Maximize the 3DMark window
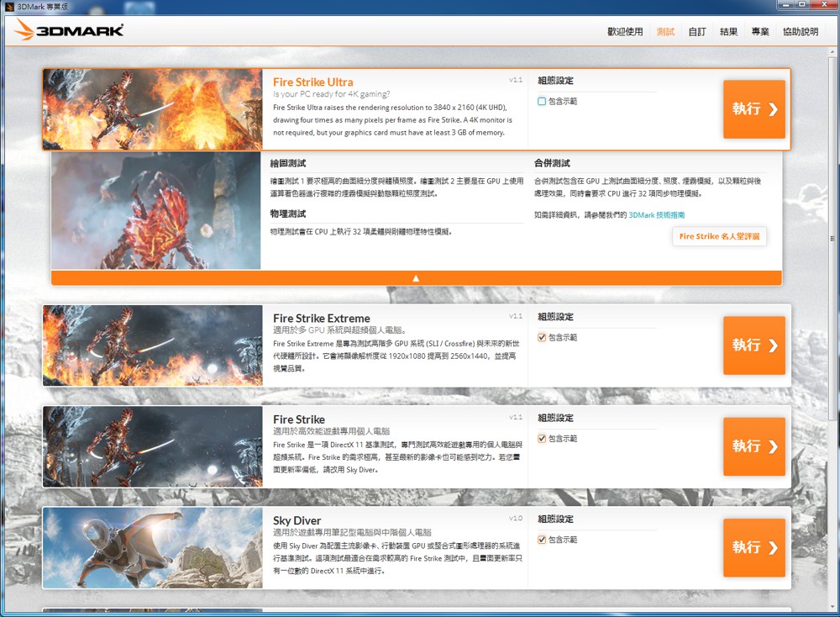Image resolution: width=840 pixels, height=617 pixels. click(x=802, y=5)
